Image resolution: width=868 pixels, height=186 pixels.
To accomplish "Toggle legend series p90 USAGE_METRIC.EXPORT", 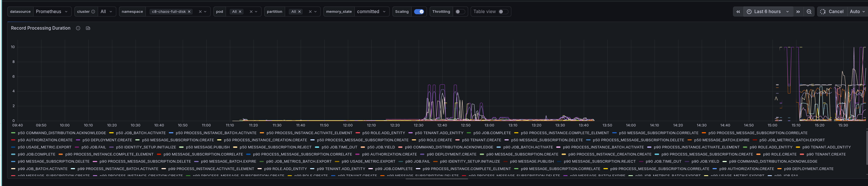I will pyautogui.click(x=368, y=161).
